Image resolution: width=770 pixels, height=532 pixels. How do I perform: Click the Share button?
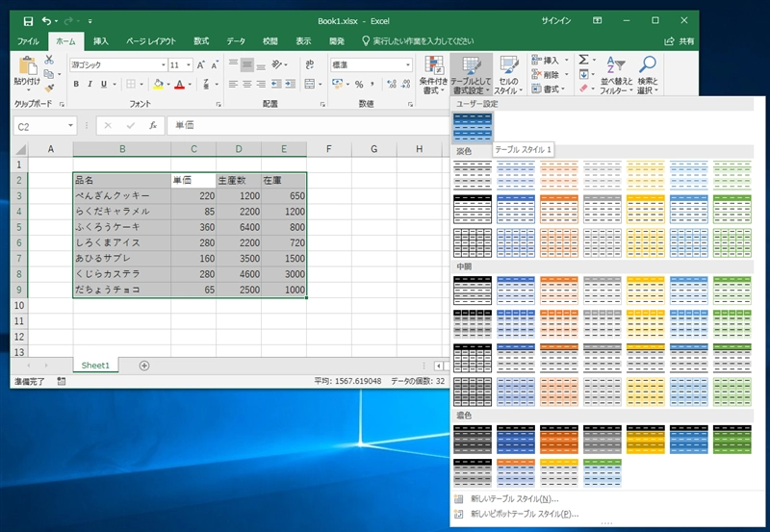pos(680,41)
